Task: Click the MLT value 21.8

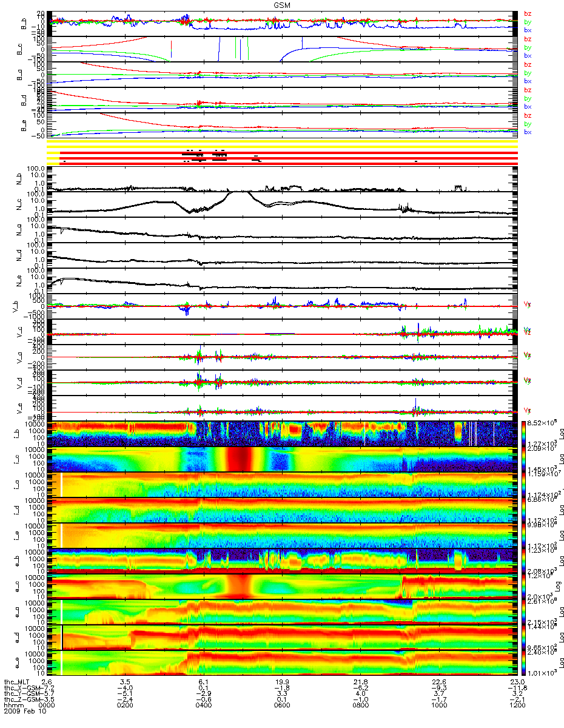Action: point(361,682)
